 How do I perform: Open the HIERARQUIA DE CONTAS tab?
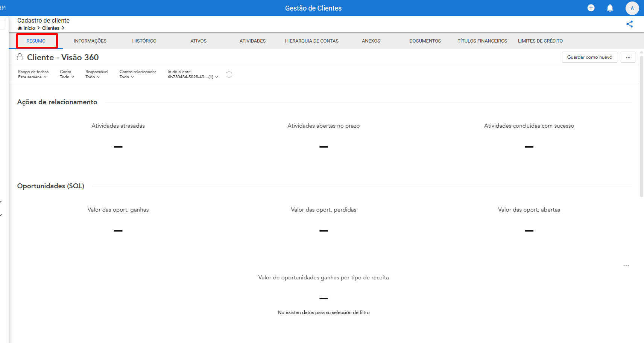312,41
